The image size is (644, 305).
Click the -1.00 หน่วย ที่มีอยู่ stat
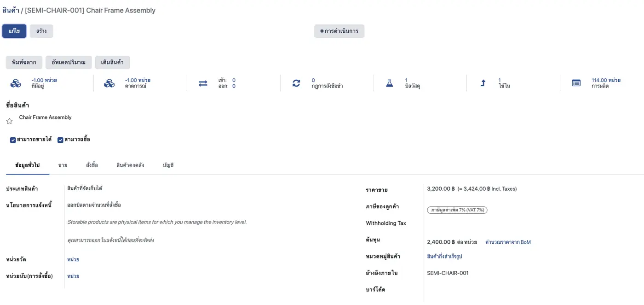[x=44, y=83]
